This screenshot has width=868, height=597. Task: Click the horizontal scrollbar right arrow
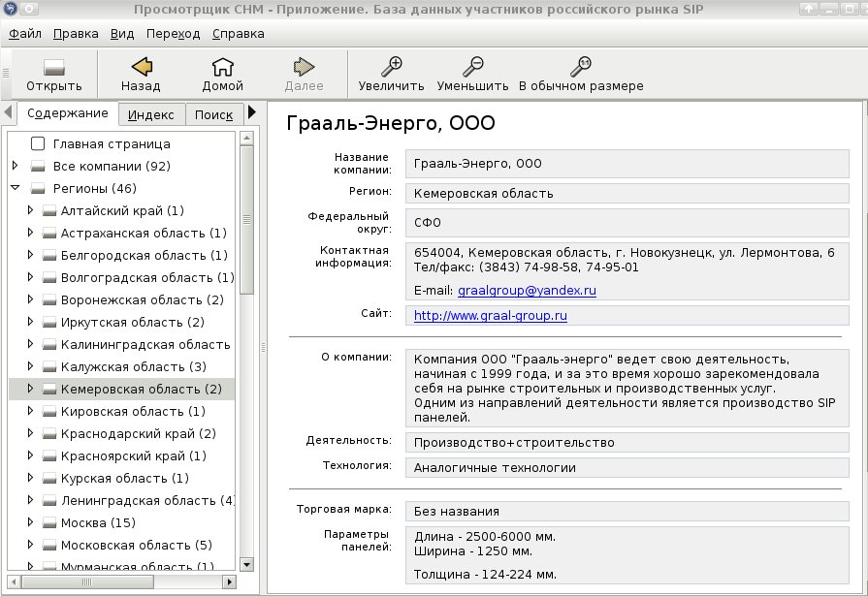[x=229, y=581]
